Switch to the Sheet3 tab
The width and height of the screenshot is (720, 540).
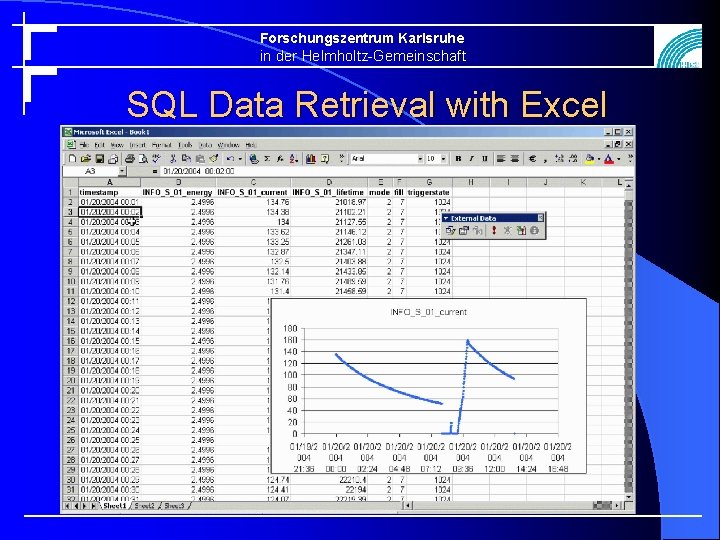pos(174,506)
